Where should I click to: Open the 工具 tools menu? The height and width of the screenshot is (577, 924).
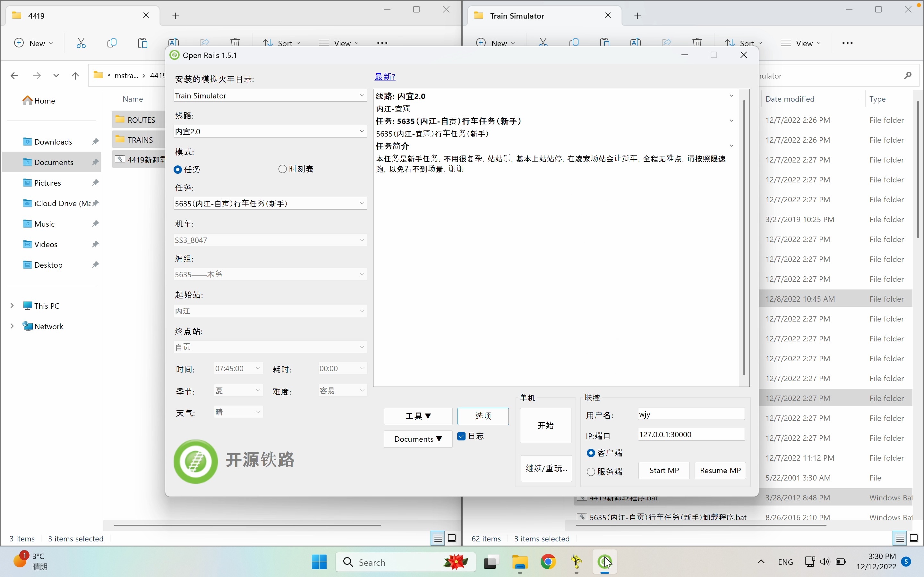pos(418,416)
